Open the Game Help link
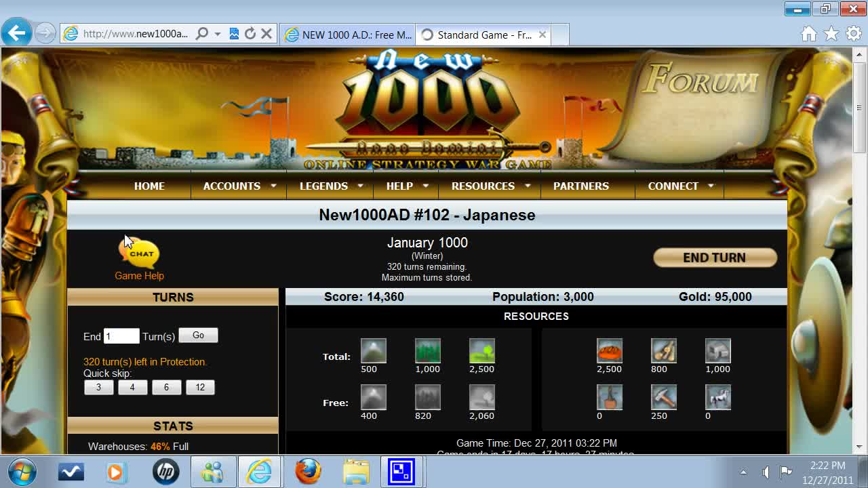 (x=139, y=276)
